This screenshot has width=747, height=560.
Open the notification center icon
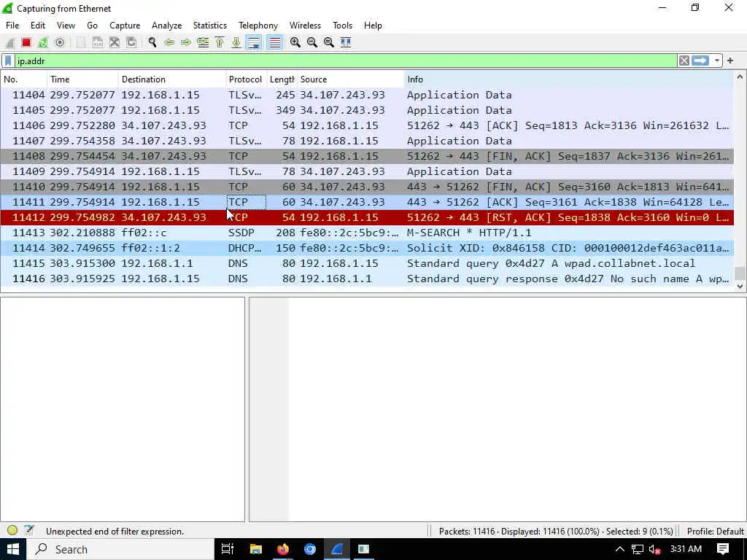(x=723, y=549)
